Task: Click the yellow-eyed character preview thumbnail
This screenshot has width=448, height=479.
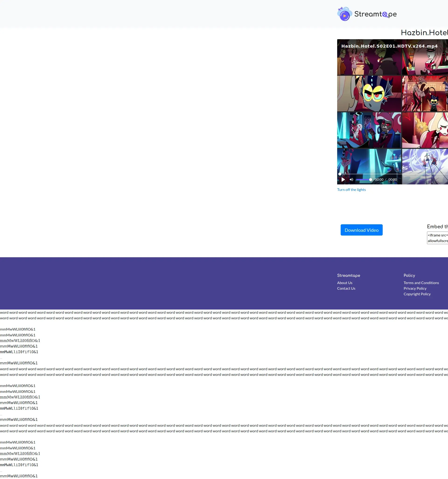Action: tap(369, 94)
